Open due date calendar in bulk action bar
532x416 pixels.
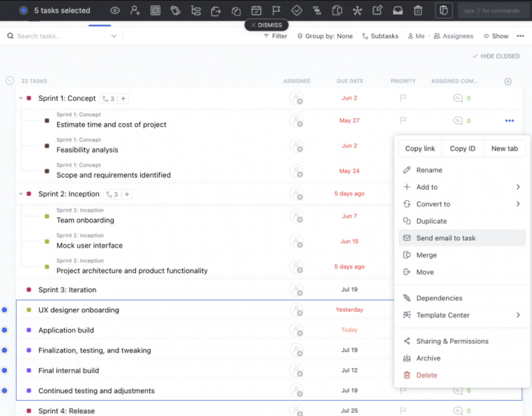(x=256, y=10)
